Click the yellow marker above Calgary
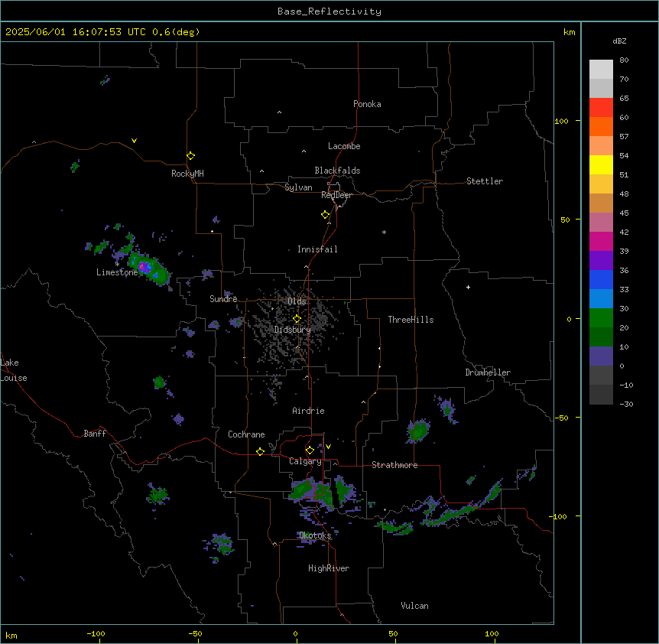This screenshot has width=659, height=644. pos(310,450)
